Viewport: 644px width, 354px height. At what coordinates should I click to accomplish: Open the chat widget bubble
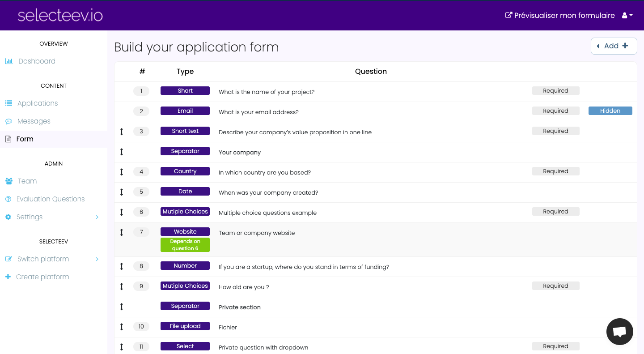point(619,331)
